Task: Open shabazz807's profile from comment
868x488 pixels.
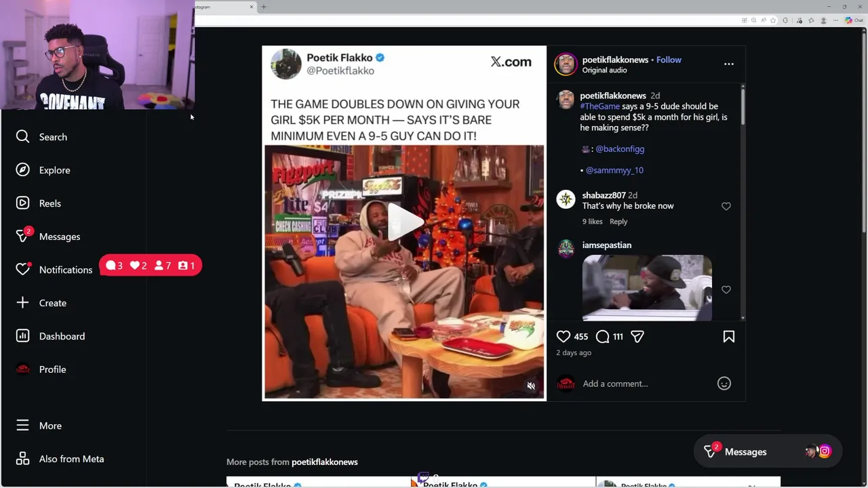Action: (x=604, y=195)
